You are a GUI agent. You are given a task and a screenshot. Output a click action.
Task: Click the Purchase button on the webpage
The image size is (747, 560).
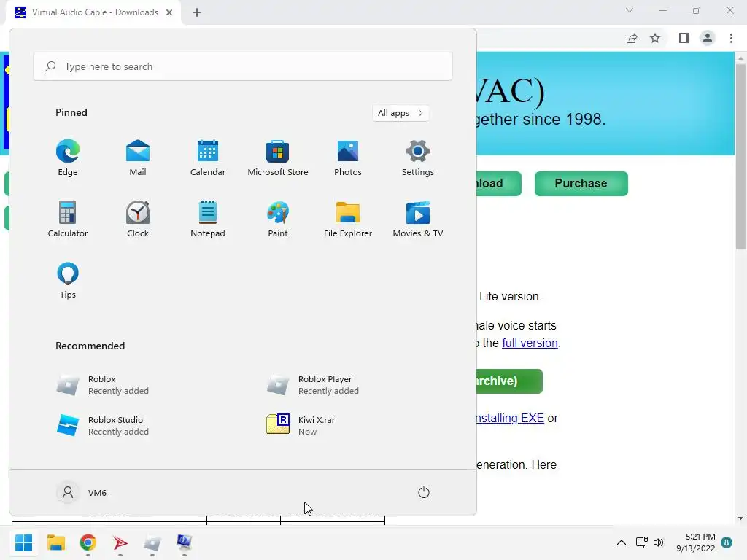[x=581, y=183]
